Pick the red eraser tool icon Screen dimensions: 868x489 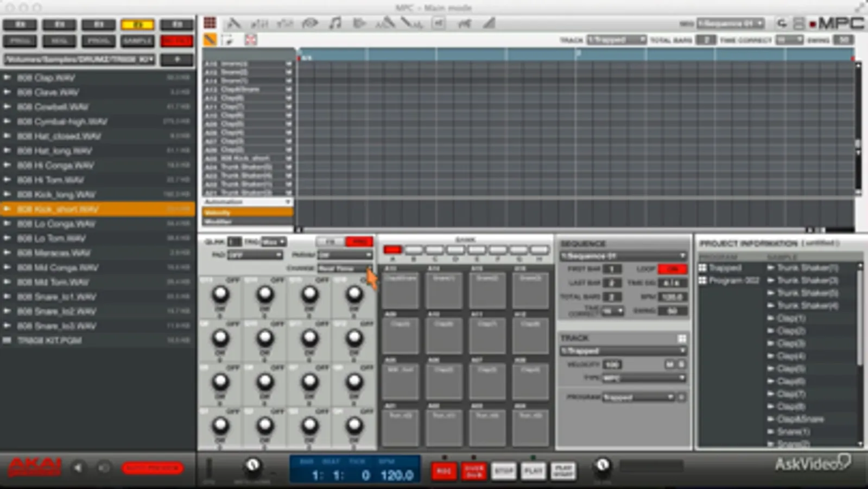(x=250, y=40)
